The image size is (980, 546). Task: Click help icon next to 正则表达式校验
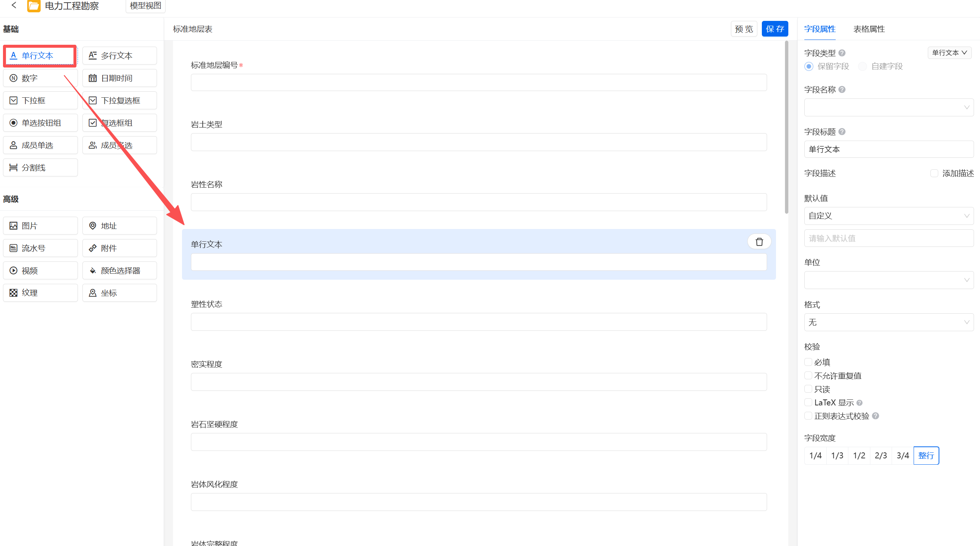tap(875, 416)
